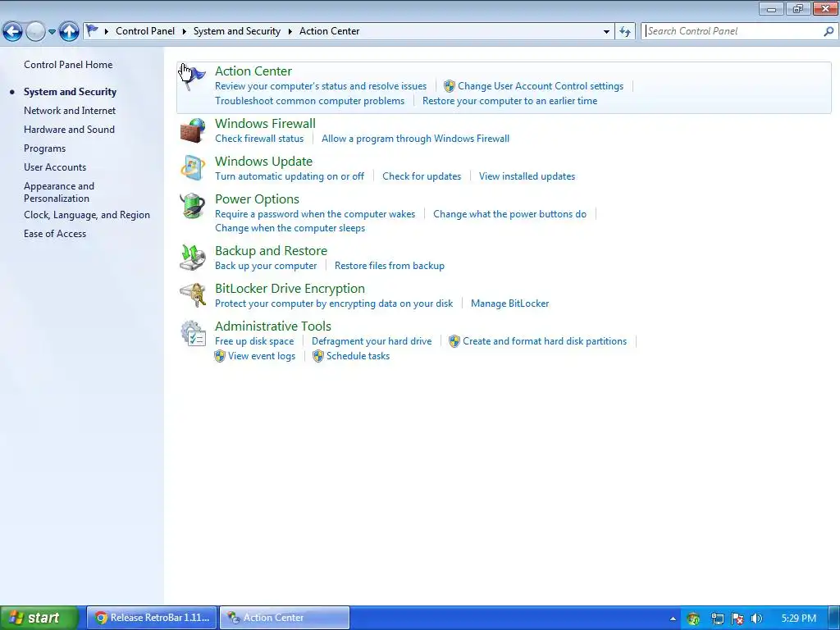The height and width of the screenshot is (630, 840).
Task: Click Restore your computer to an earlier time
Action: pos(509,101)
